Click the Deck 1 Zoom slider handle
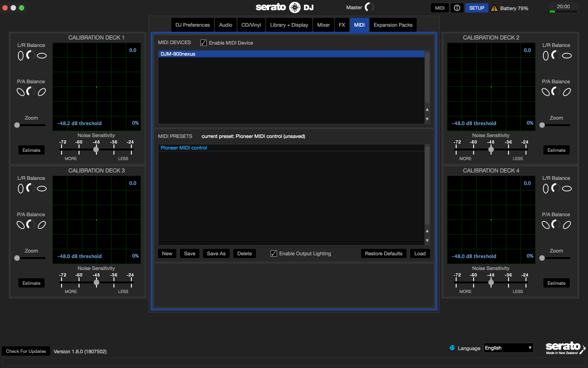The image size is (588, 368). tap(17, 125)
